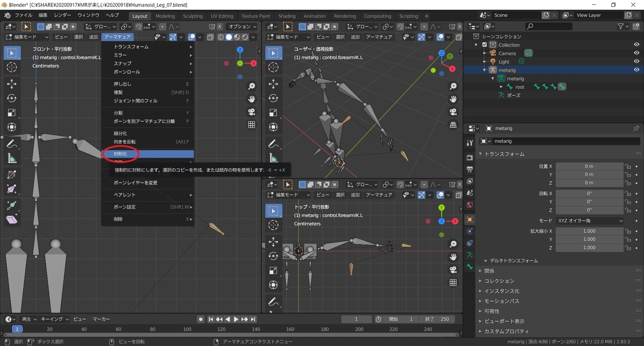Lock the Location X property
The height and width of the screenshot is (346, 644).
(x=627, y=166)
